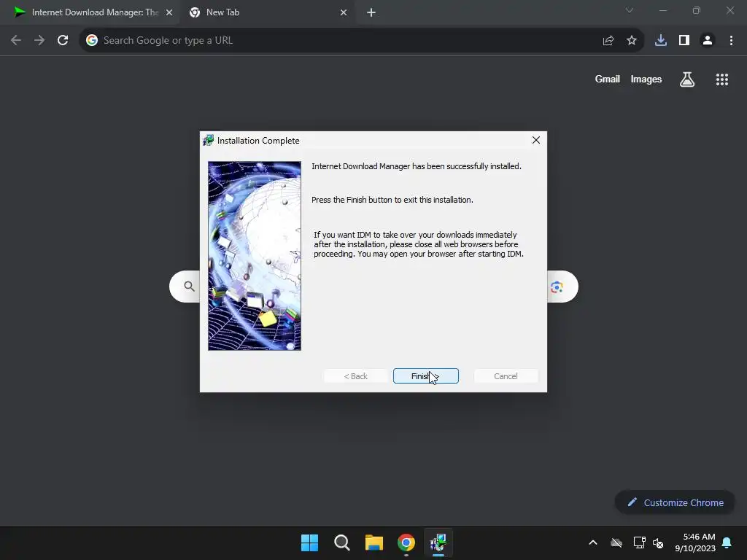Click the IDM installer title bar icon
747x560 pixels.
[208, 141]
